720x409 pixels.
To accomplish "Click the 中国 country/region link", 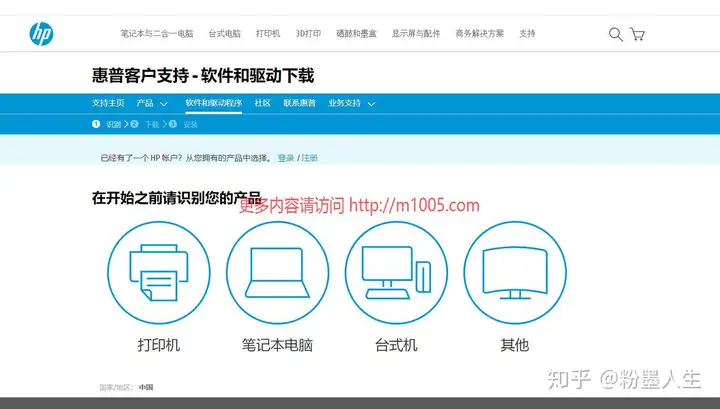I will [x=146, y=387].
